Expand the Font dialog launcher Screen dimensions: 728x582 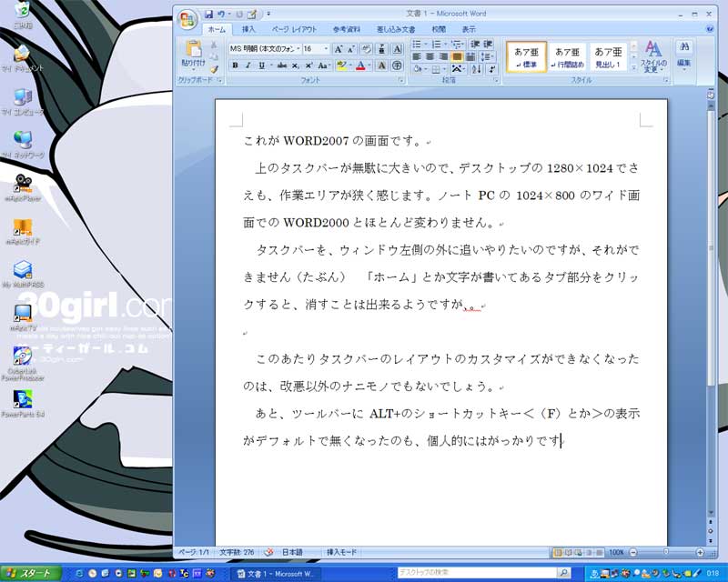coord(400,80)
